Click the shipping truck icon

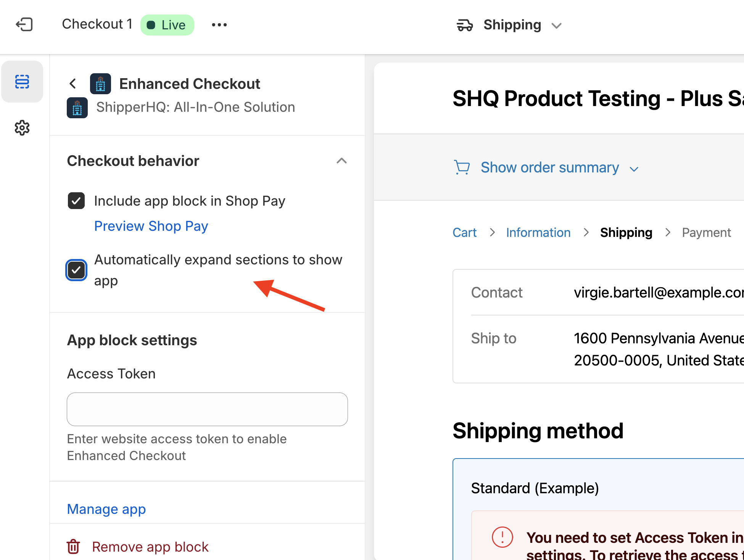[x=465, y=25]
